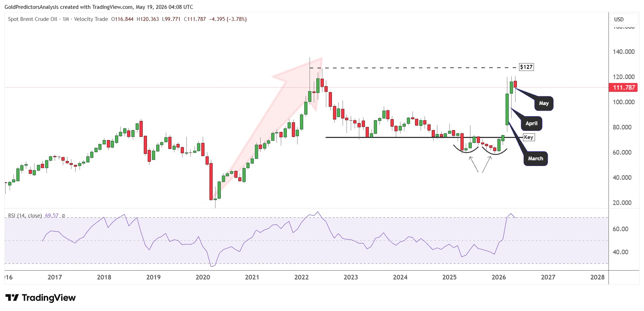The image size is (644, 311).
Task: Click the "March" callout label
Action: (x=535, y=159)
